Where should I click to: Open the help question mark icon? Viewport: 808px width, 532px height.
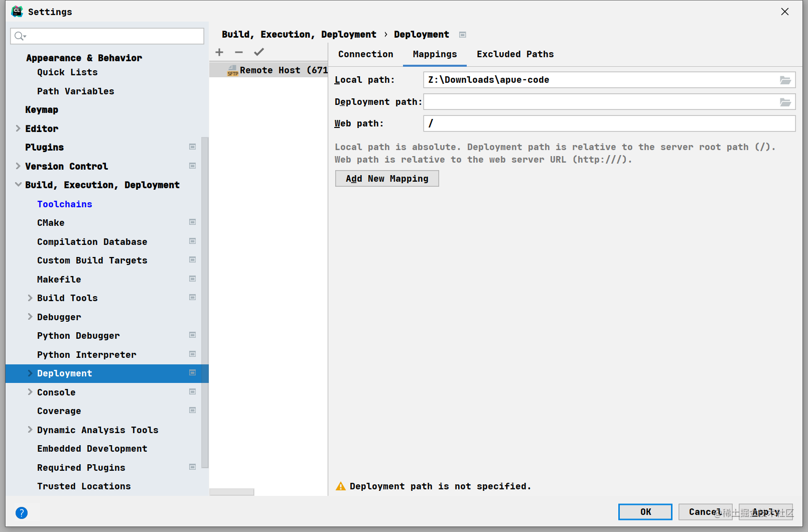[x=22, y=513]
